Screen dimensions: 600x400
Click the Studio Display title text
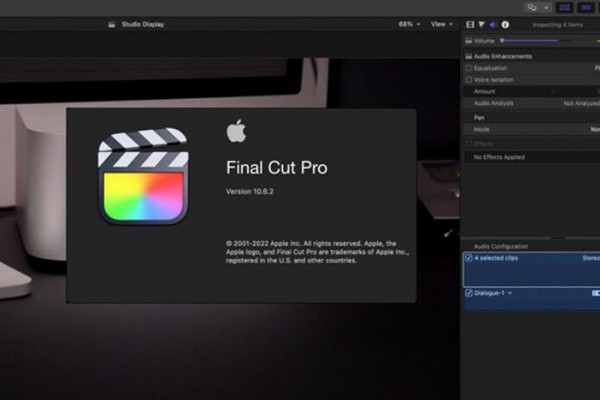(143, 24)
